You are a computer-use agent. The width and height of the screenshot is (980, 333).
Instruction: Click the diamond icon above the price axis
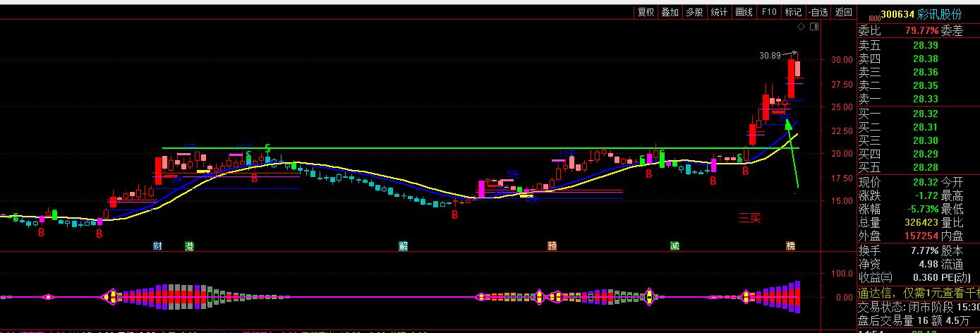pyautogui.click(x=801, y=27)
